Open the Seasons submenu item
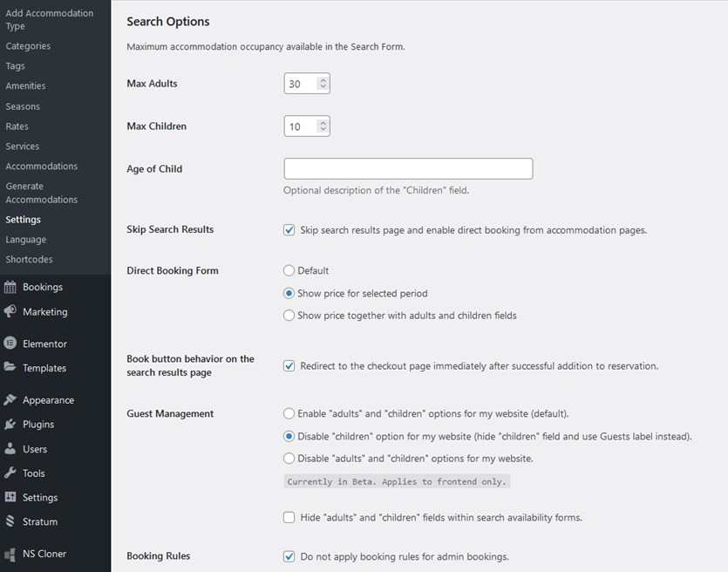The image size is (728, 572). pyautogui.click(x=23, y=106)
